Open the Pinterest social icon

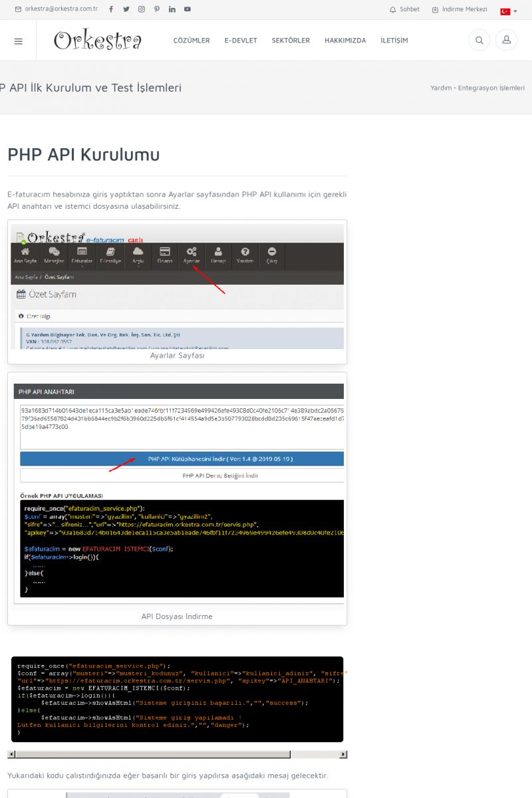tap(157, 9)
